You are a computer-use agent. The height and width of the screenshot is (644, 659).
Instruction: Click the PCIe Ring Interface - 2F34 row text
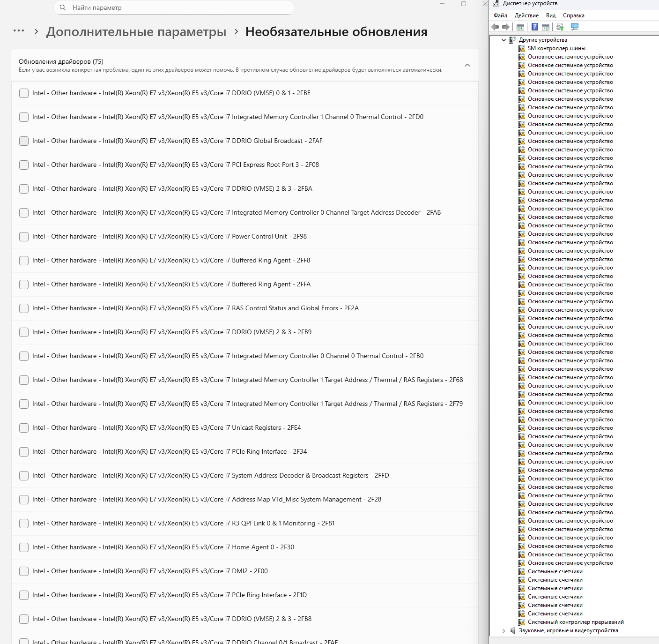point(170,452)
